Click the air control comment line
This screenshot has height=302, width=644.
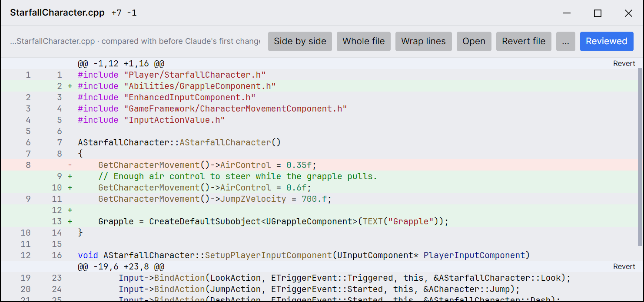(x=319, y=176)
